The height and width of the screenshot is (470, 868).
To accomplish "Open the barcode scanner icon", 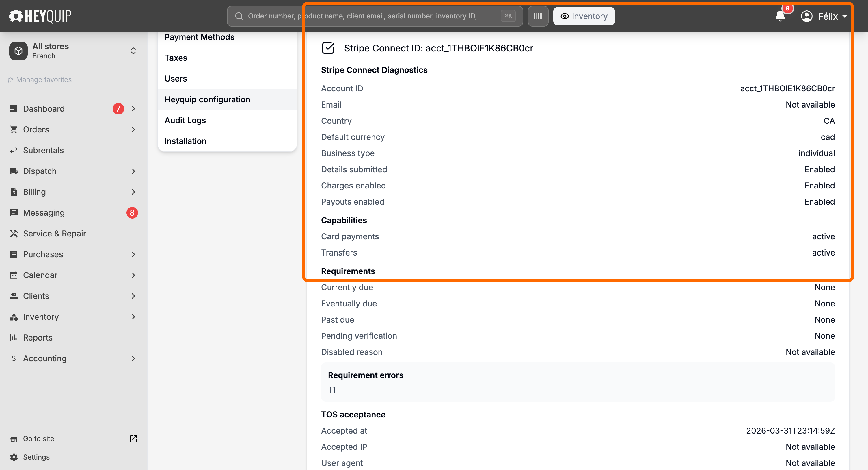I will [x=538, y=16].
